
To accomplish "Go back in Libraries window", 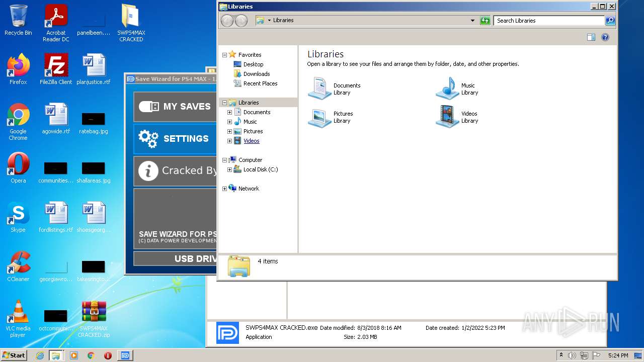I will [x=227, y=21].
